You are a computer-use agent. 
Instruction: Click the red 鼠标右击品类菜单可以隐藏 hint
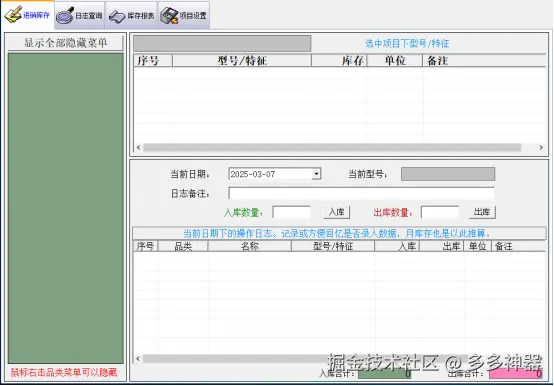pyautogui.click(x=64, y=372)
